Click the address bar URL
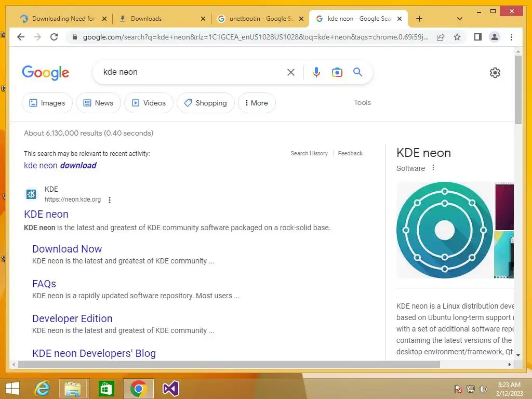This screenshot has height=399, width=532. [x=255, y=37]
